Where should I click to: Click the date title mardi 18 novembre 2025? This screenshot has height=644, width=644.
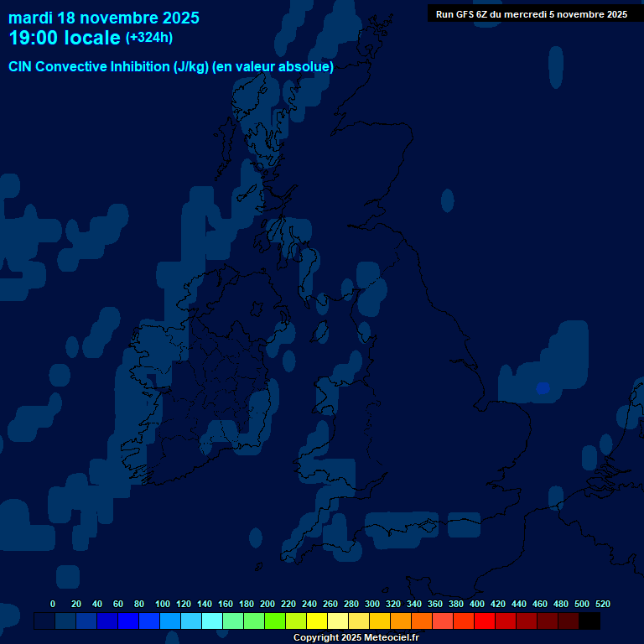pos(104,18)
